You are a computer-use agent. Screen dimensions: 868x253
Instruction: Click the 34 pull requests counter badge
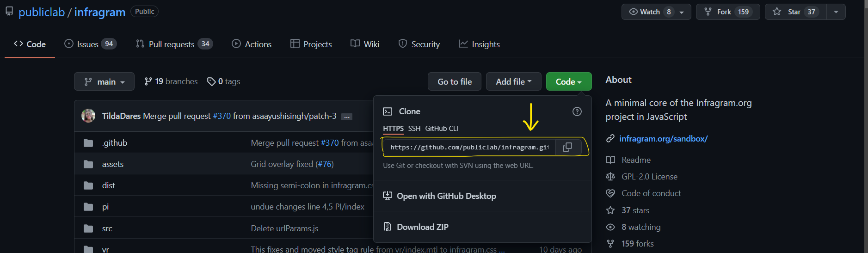(x=205, y=44)
